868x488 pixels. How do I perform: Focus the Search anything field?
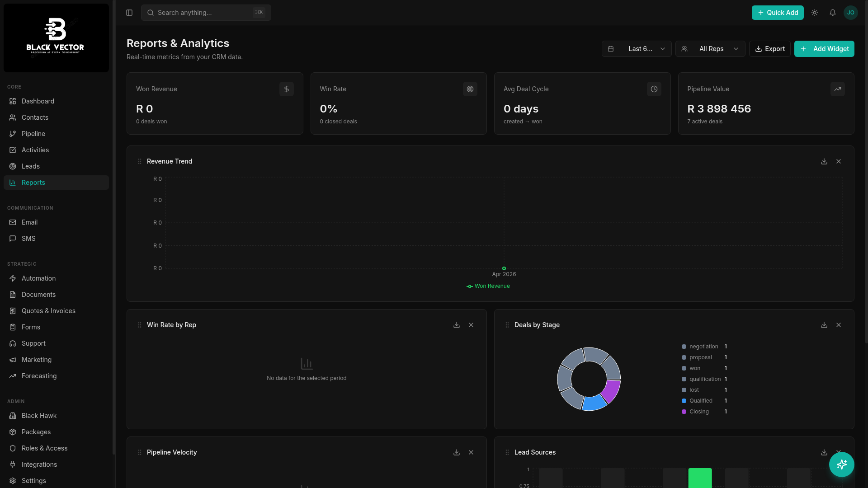pos(206,13)
